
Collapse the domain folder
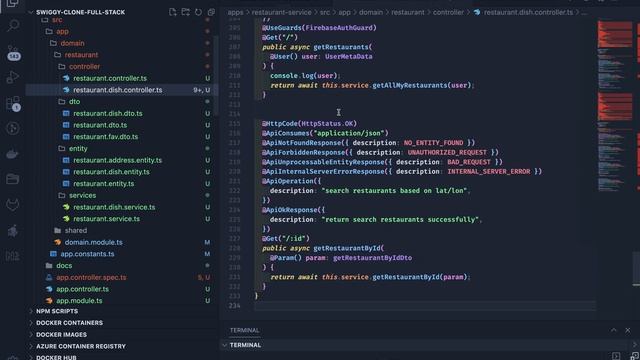[x=72, y=43]
